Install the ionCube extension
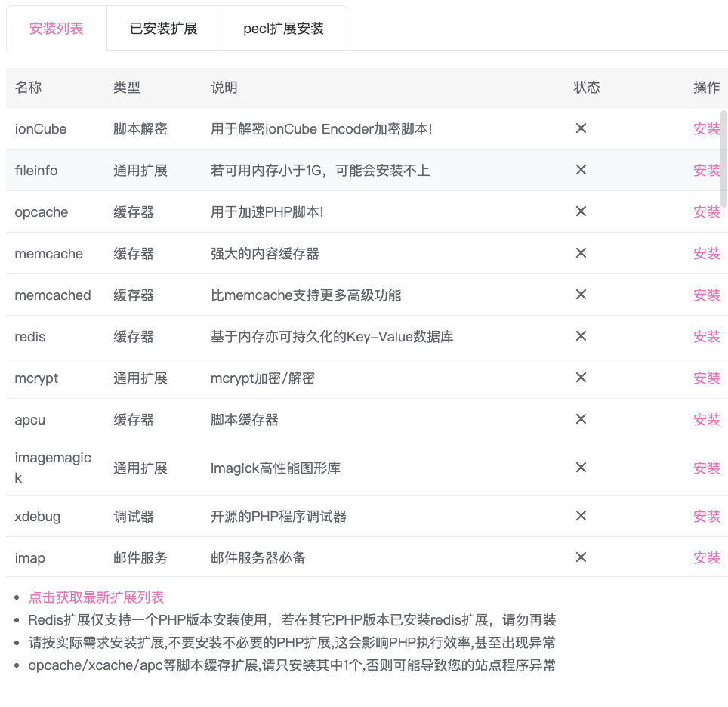 pos(707,128)
